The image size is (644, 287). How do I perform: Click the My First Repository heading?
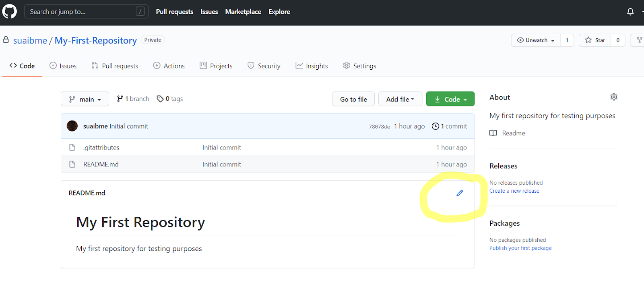[140, 222]
